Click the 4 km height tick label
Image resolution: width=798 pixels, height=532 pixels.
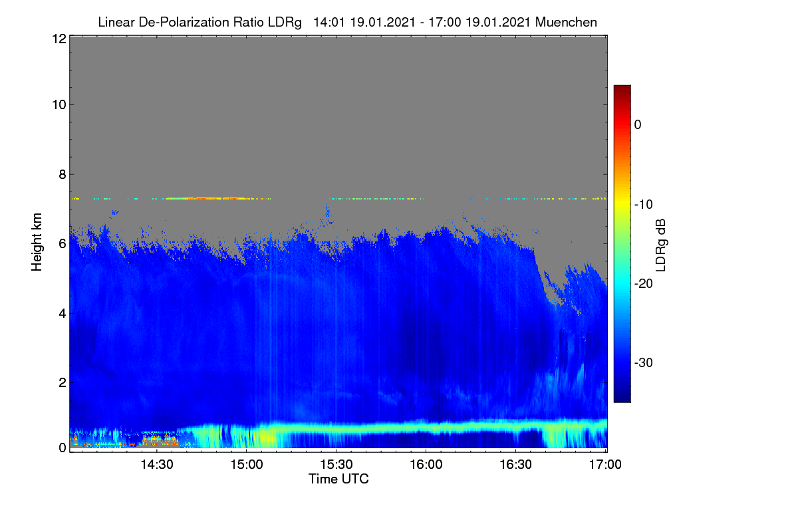coord(62,313)
